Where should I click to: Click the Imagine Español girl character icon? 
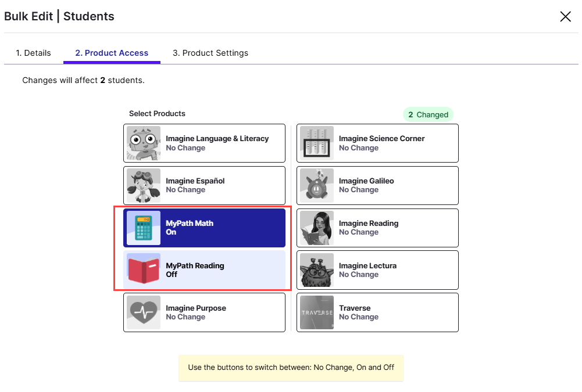(x=143, y=186)
